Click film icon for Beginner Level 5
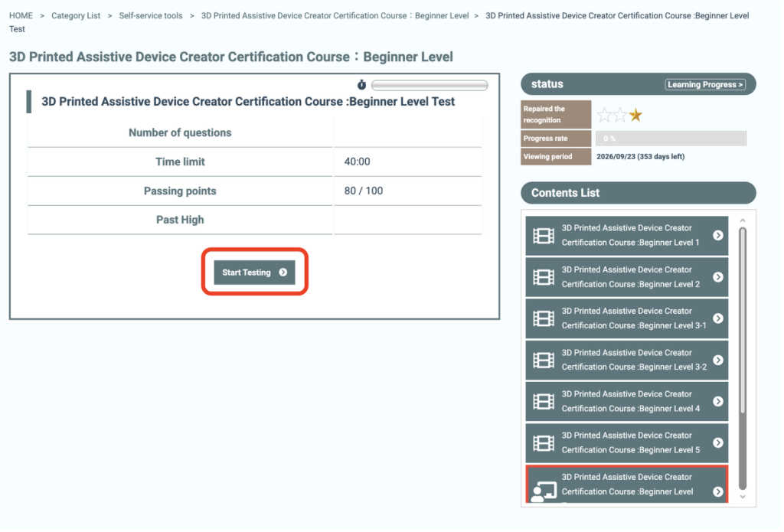The image size is (784, 532). tap(544, 442)
